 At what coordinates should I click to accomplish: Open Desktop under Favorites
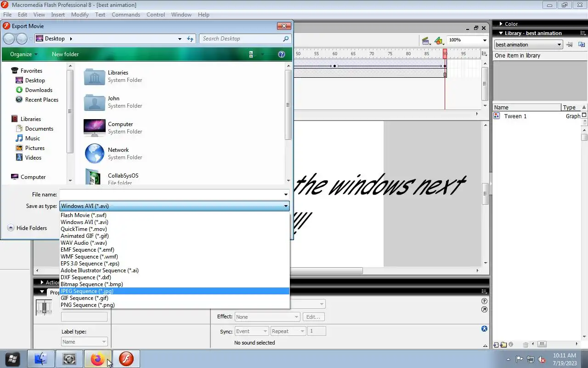35,80
